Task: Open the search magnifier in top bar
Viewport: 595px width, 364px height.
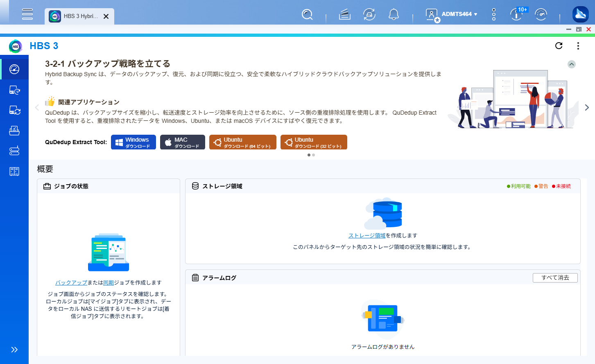Action: (x=307, y=15)
